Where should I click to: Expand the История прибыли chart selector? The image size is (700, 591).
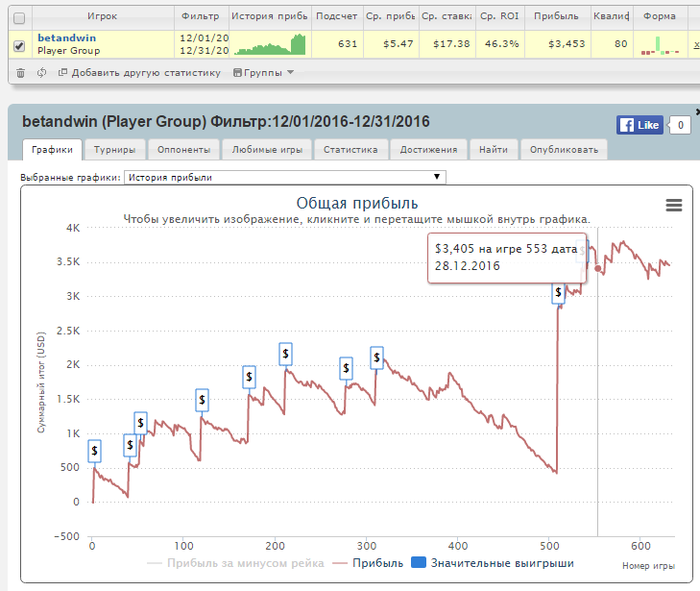point(285,177)
